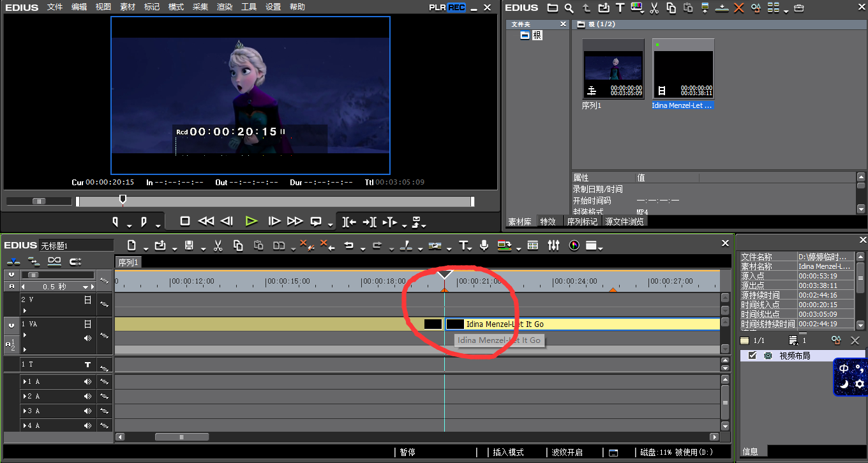This screenshot has width=868, height=463.
Task: Create new sequence from timeline toolbar
Action: click(x=131, y=245)
